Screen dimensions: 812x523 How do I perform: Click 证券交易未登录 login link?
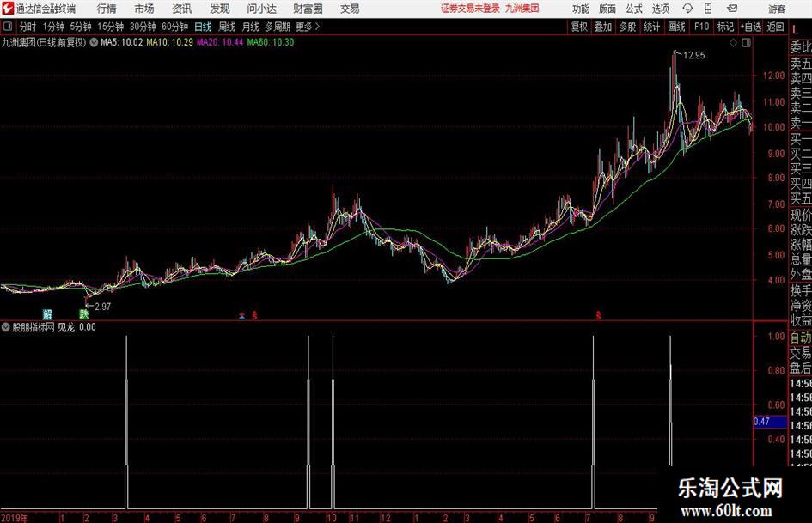point(470,9)
